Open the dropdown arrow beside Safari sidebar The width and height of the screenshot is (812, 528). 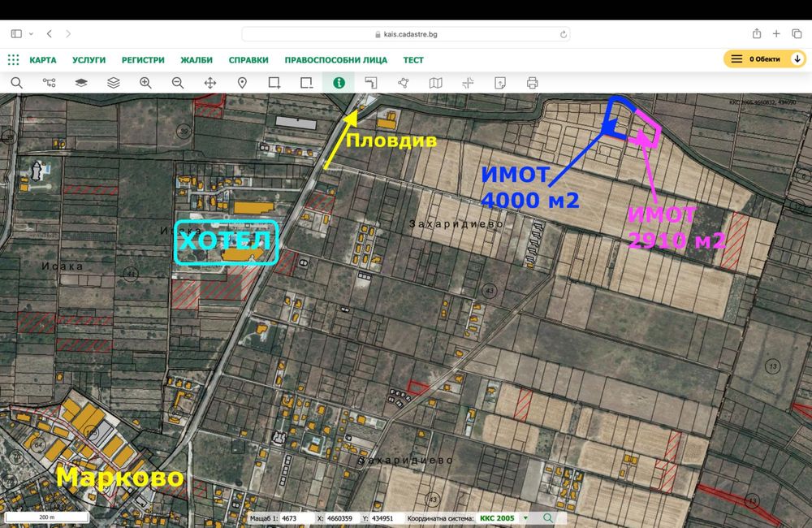(31, 34)
